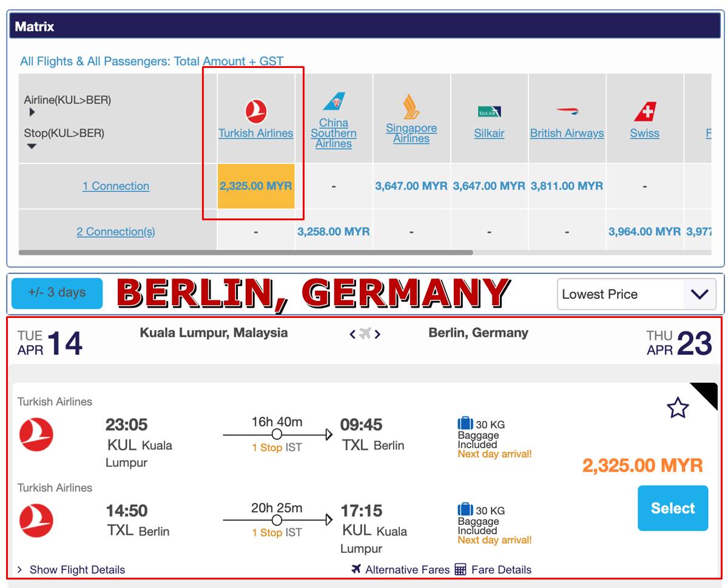Click the 1 Stop IST label on outbound flight
This screenshot has height=588, width=728.
click(277, 448)
